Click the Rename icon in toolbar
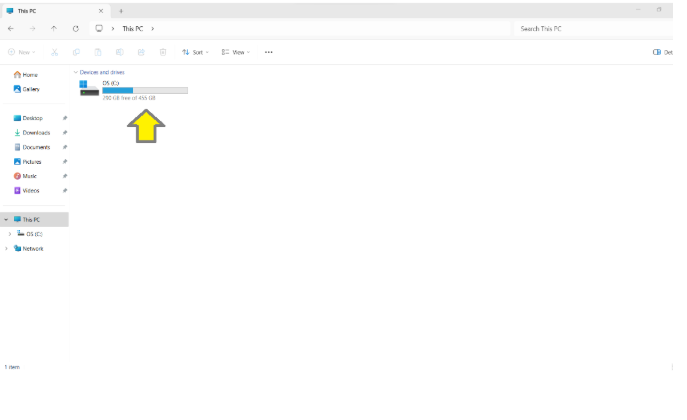This screenshot has width=687, height=420. [120, 52]
